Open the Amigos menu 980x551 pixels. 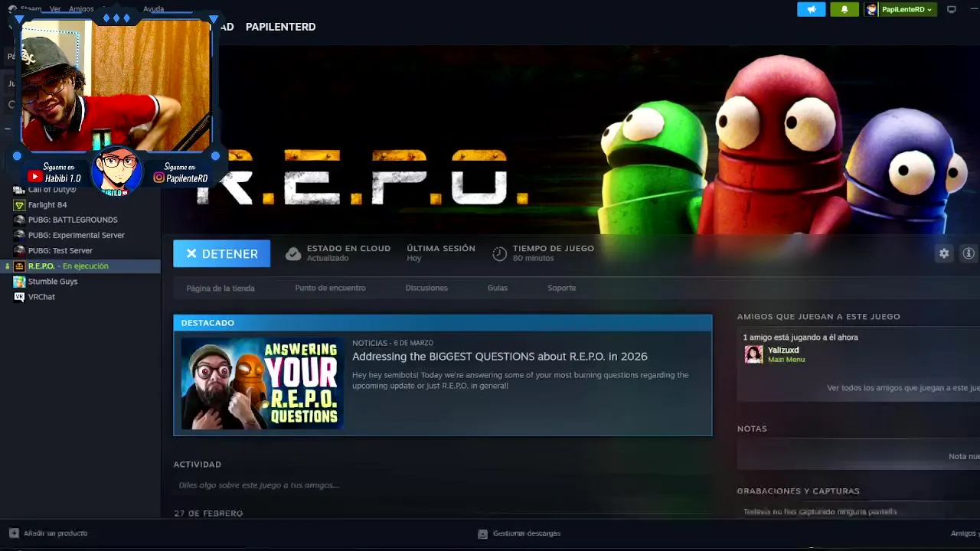point(81,9)
